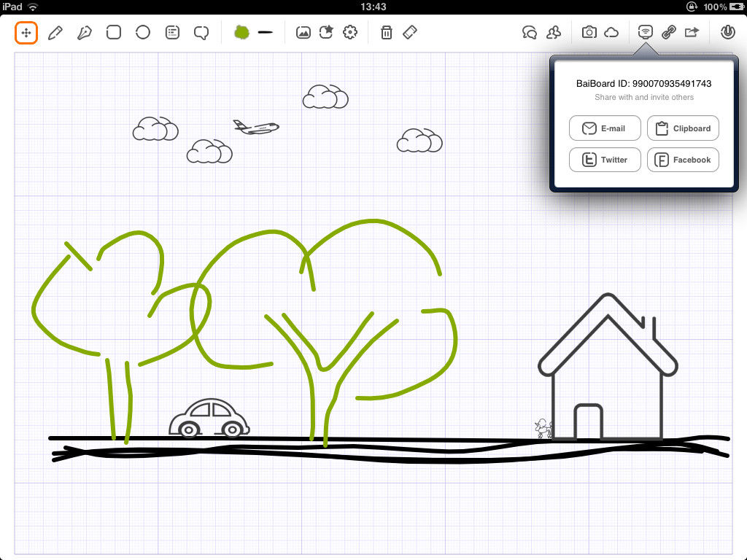Toggle the BaiBoard wifi share popup
Viewport: 747px width, 560px height.
tap(645, 32)
